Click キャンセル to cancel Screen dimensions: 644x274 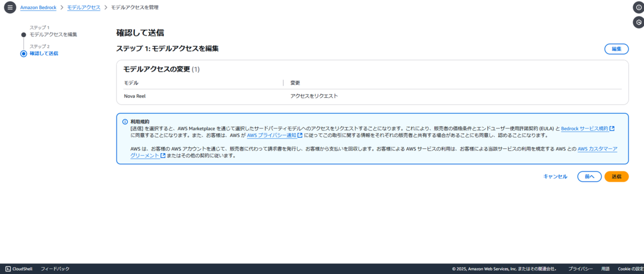(555, 176)
